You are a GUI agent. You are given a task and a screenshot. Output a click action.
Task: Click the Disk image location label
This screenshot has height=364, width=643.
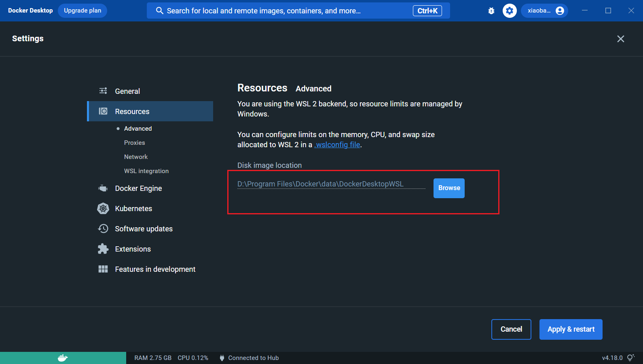270,165
